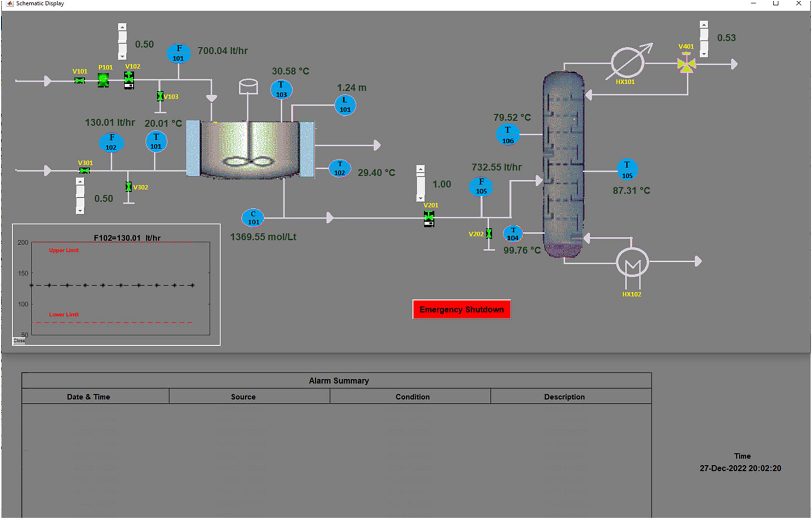Image resolution: width=812 pixels, height=519 pixels.
Task: Click the 87.31 °C temperature reading
Action: (631, 191)
